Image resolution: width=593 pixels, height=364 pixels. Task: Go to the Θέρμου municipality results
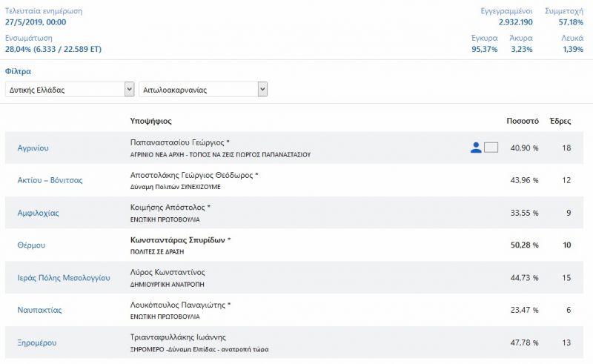tap(31, 245)
